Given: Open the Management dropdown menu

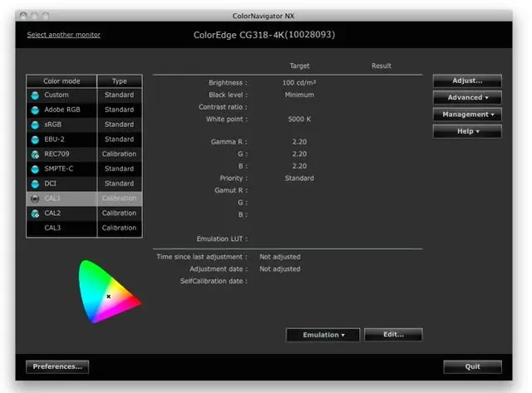Looking at the screenshot, I should click(467, 115).
